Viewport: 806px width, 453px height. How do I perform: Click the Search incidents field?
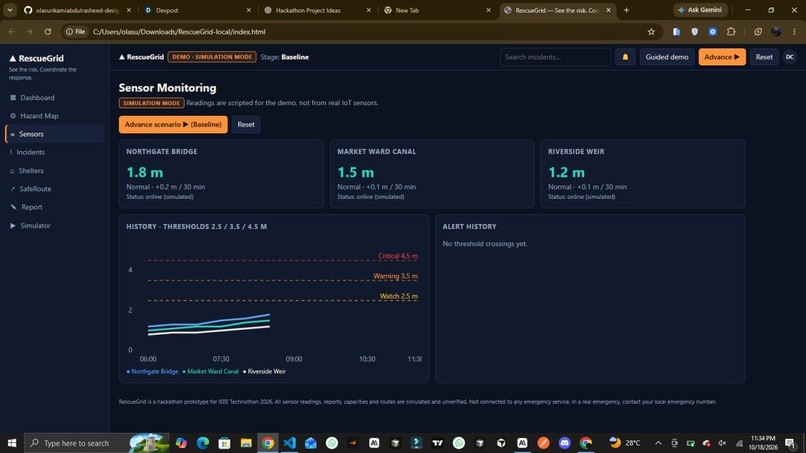tap(555, 57)
